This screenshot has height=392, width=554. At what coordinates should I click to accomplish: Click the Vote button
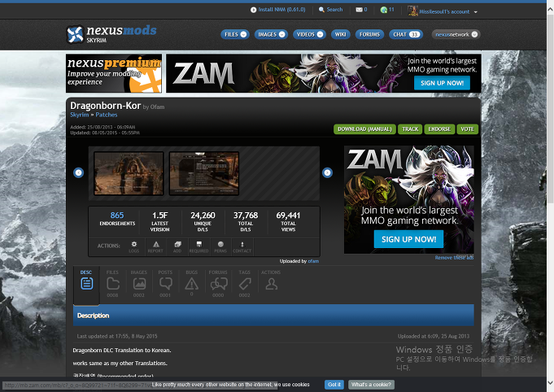(x=468, y=129)
